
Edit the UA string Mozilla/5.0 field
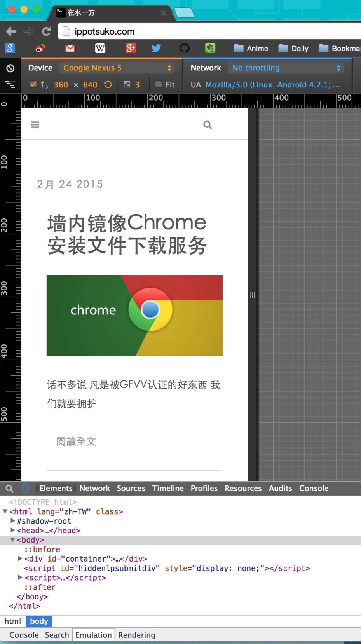(x=272, y=85)
